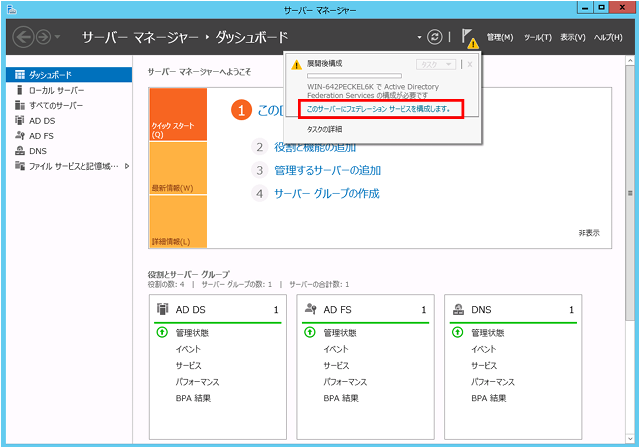Screen dimensions: 640x448
Task: Select the 最新情報(W) tile
Action: (178, 168)
